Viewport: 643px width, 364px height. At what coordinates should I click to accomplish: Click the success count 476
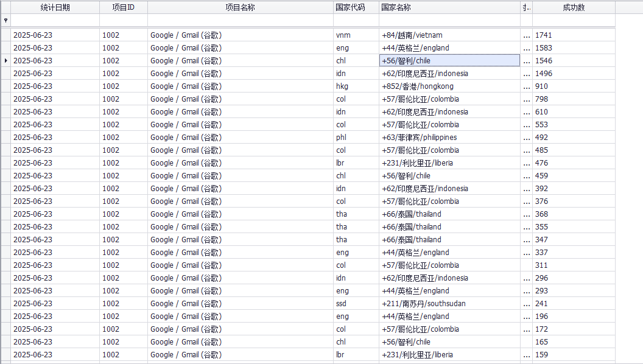tap(574, 163)
